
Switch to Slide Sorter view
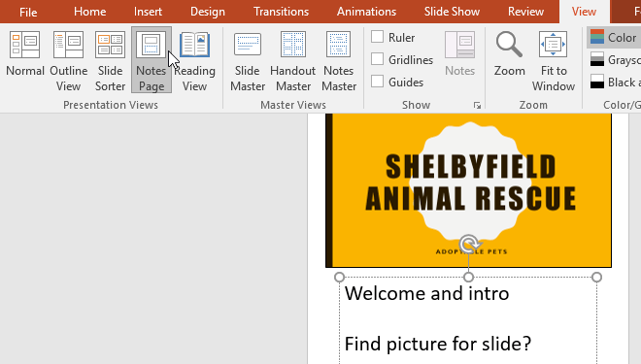point(110,60)
